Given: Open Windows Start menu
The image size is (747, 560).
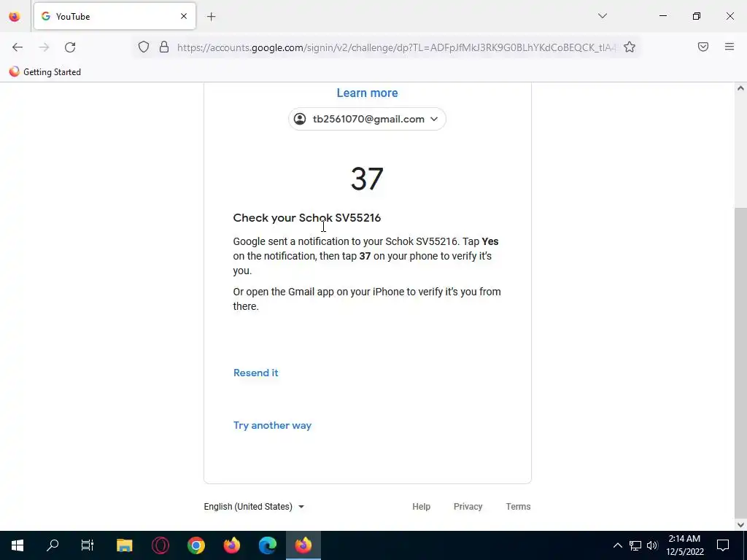Looking at the screenshot, I should [18, 545].
